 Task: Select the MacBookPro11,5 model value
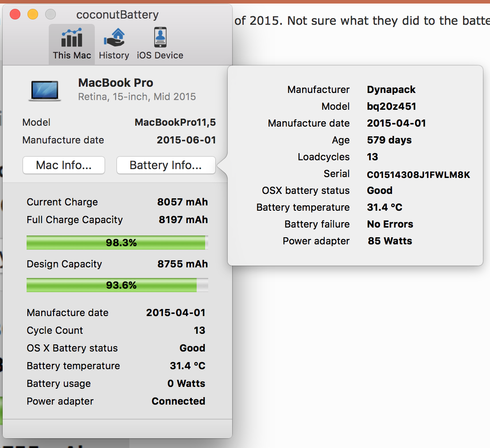point(175,122)
